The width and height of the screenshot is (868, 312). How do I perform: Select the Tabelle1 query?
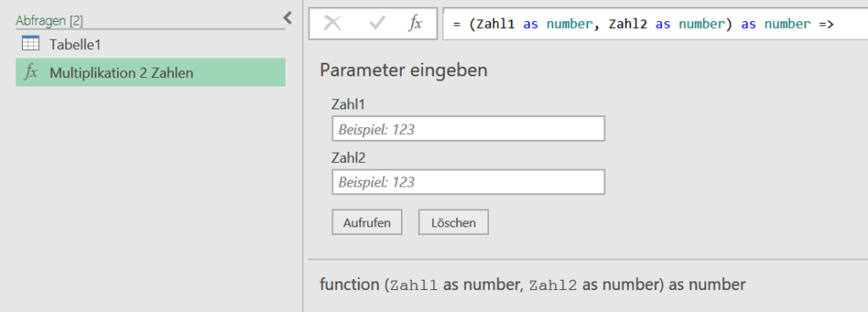click(150, 44)
